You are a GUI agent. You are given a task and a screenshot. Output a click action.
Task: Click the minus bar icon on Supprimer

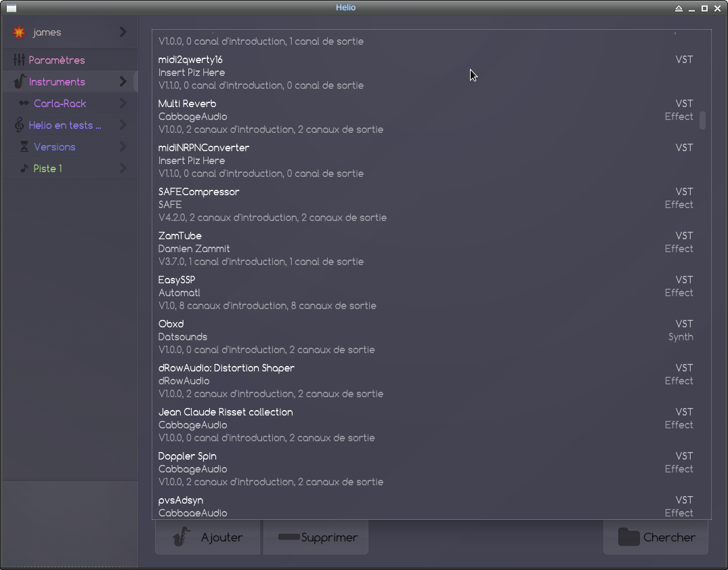(288, 537)
